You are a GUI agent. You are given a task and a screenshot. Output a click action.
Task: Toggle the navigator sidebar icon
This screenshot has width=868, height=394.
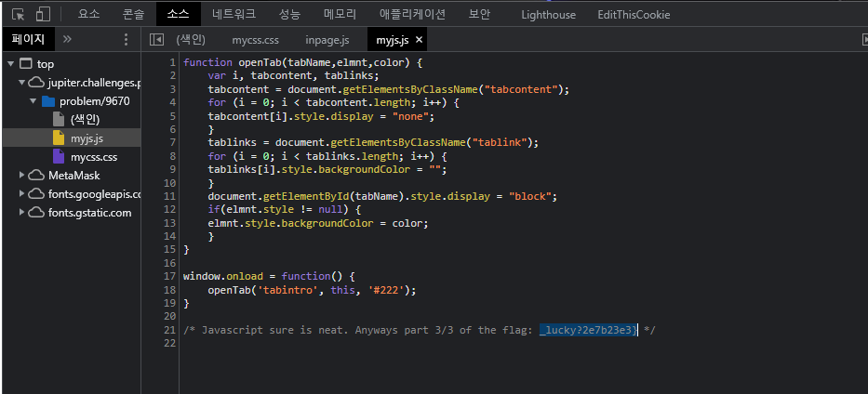click(156, 40)
